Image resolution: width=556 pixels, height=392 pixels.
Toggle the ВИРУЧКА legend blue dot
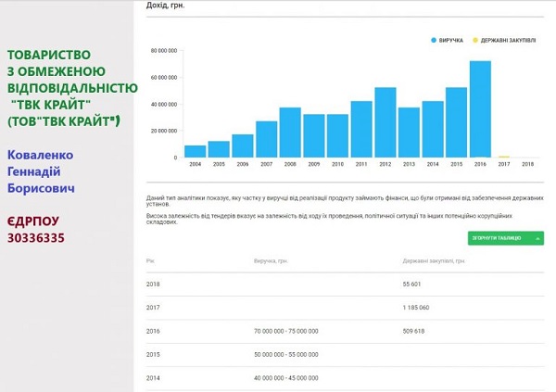point(434,41)
